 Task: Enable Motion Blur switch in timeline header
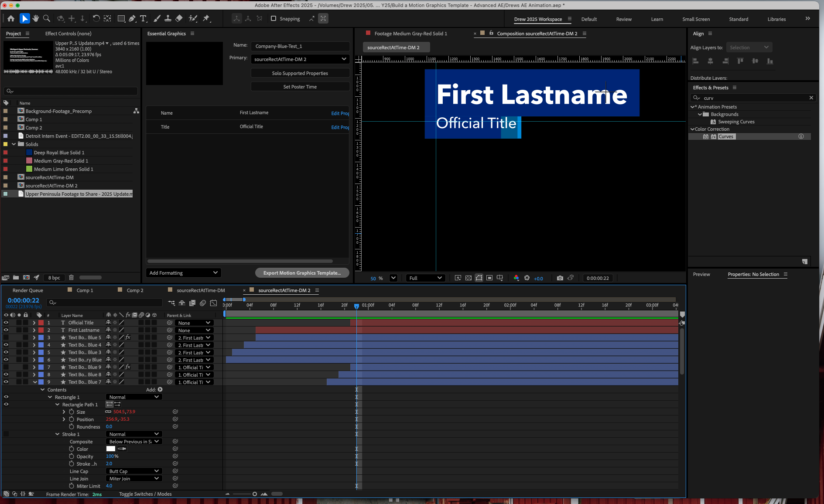(x=203, y=303)
